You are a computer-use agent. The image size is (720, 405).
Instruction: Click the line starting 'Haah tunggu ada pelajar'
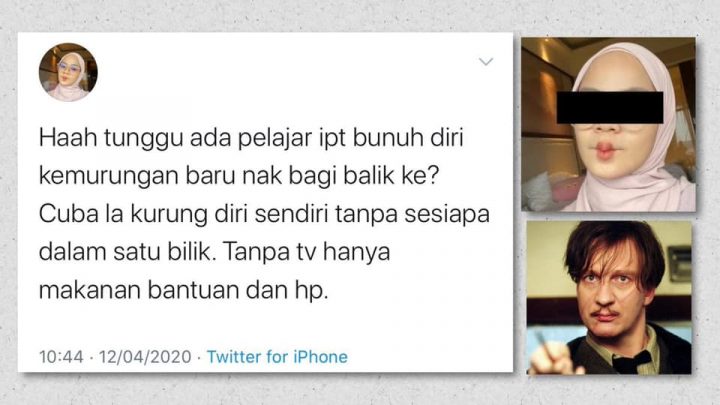[x=251, y=137]
